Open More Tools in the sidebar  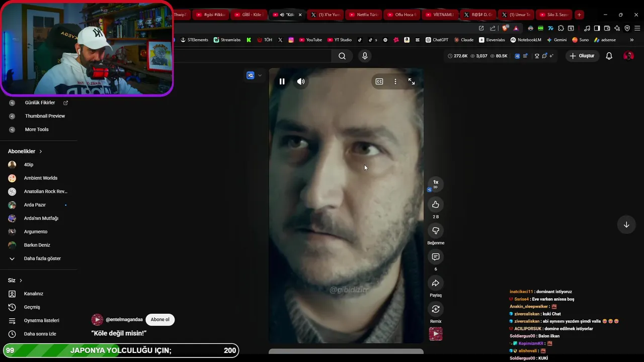click(37, 130)
